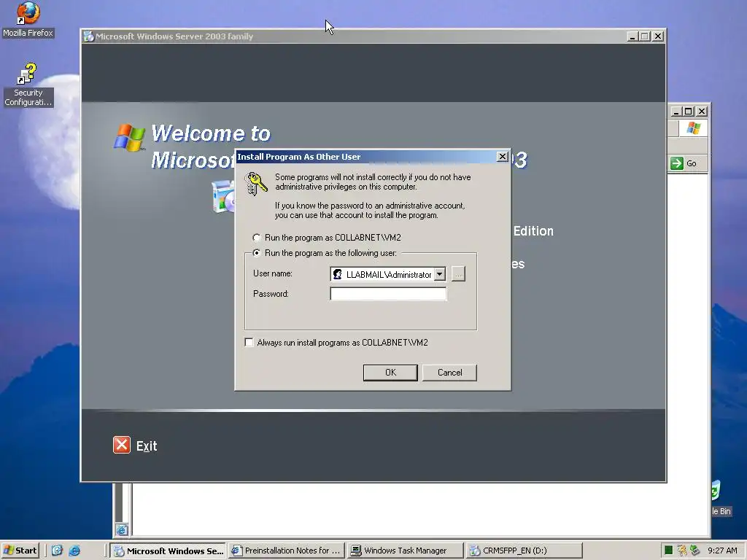The image size is (747, 560).
Task: Minimize the background browser window
Action: 676,112
